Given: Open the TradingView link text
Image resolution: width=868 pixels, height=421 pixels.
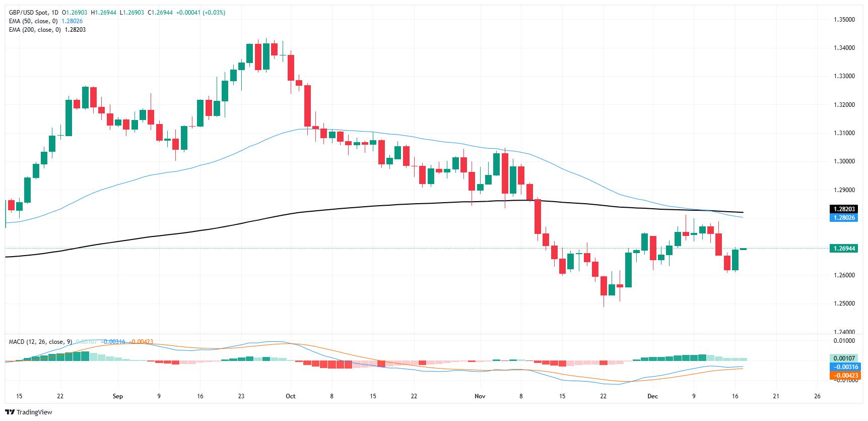Looking at the screenshot, I should click(36, 412).
